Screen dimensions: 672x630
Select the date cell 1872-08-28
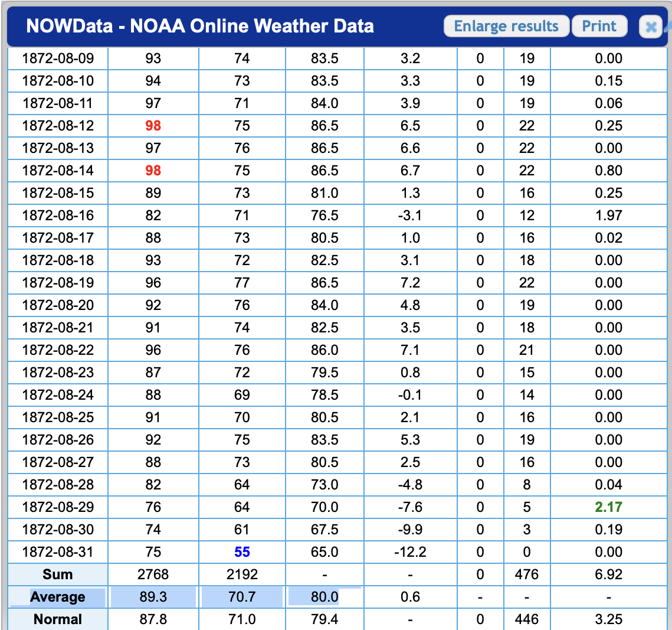coord(58,485)
